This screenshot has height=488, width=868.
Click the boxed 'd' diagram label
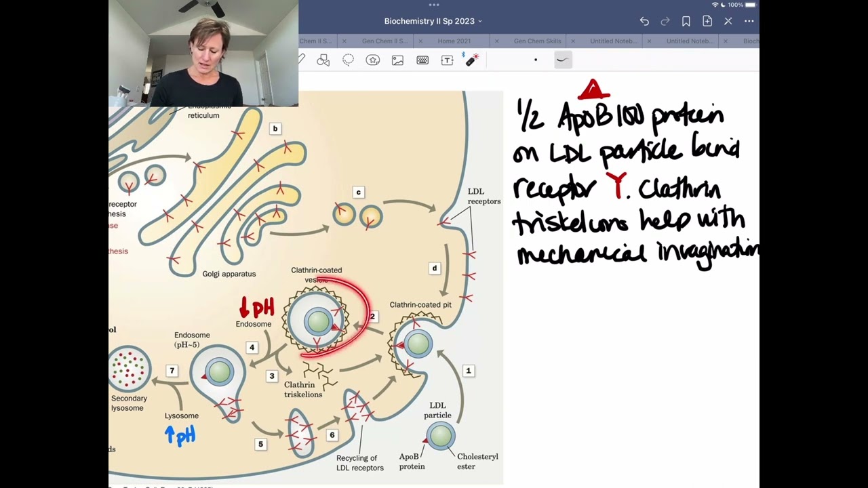tap(435, 268)
